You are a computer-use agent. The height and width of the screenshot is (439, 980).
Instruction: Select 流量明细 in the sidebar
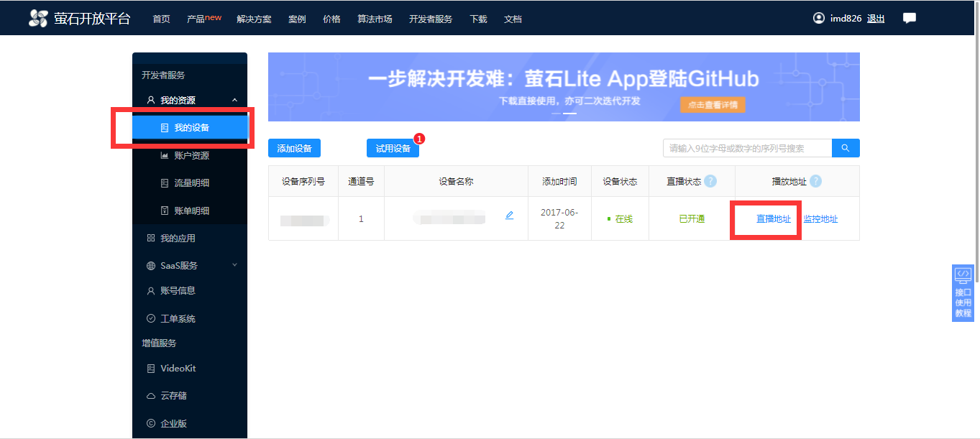click(190, 183)
